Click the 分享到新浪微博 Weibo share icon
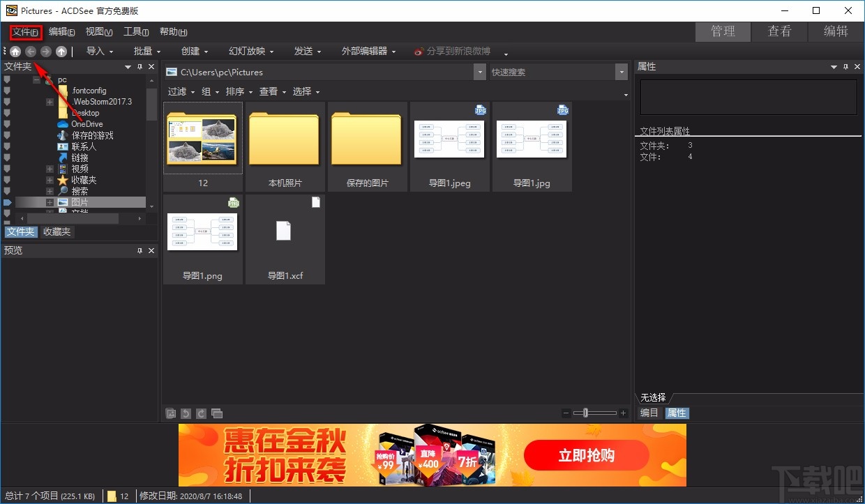The width and height of the screenshot is (865, 504). tap(419, 51)
